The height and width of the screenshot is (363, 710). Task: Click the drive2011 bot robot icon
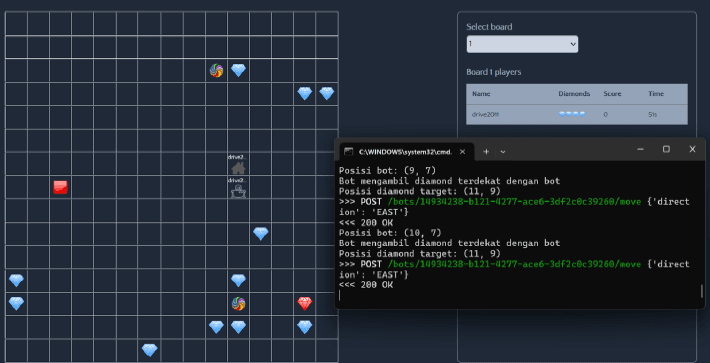pyautogui.click(x=239, y=192)
